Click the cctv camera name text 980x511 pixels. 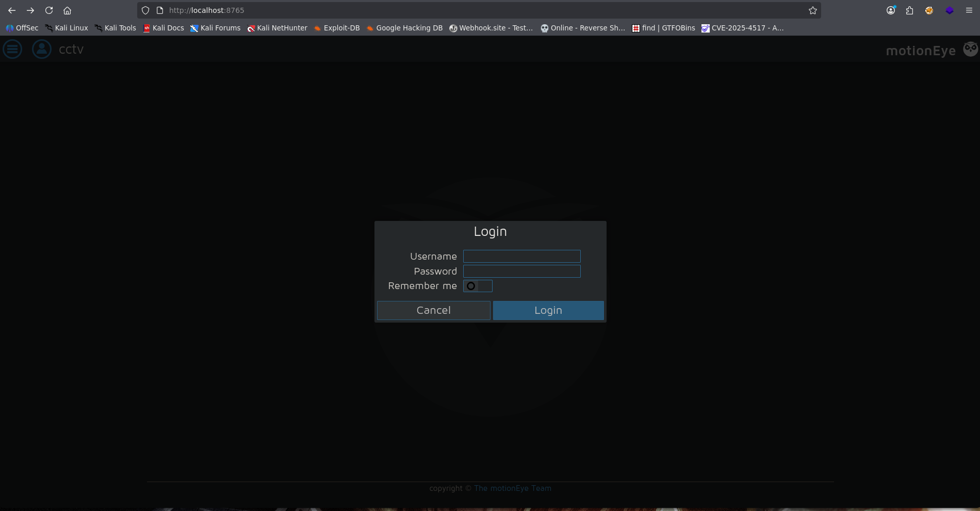71,50
